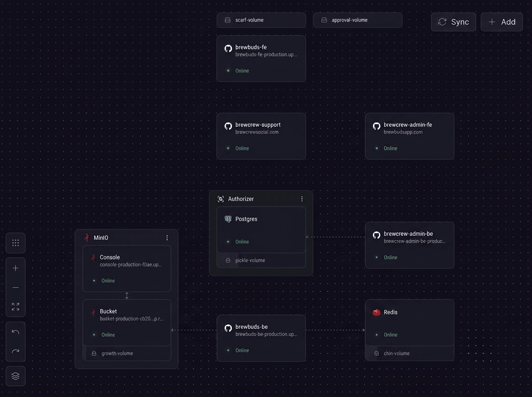Click the Online status of Console
The width and height of the screenshot is (532, 397).
pos(108,281)
